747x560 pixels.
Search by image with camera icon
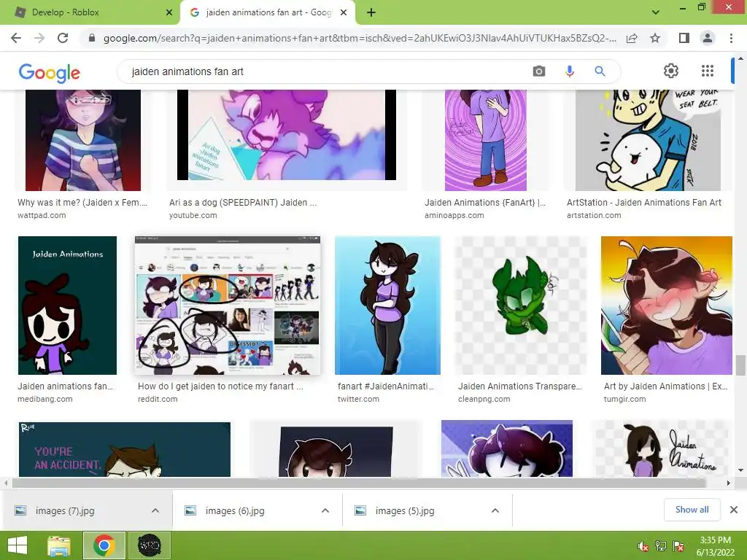[x=539, y=71]
